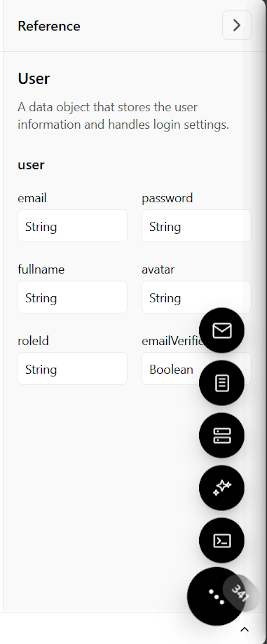Click the roleId field label
This screenshot has height=644, width=267.
(x=33, y=341)
